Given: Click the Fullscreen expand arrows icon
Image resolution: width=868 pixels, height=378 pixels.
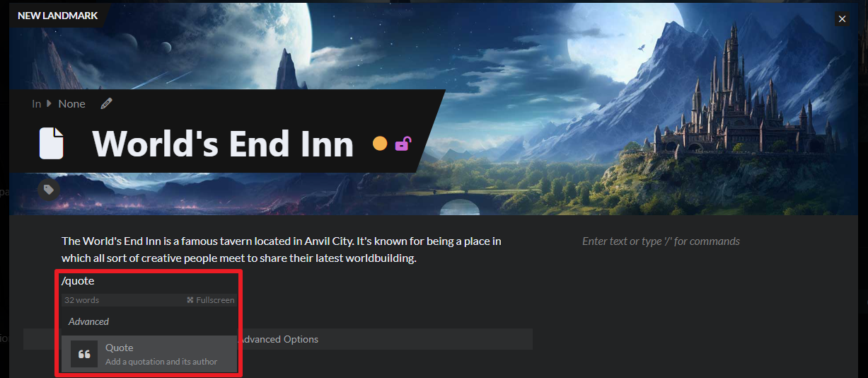Looking at the screenshot, I should tap(190, 300).
